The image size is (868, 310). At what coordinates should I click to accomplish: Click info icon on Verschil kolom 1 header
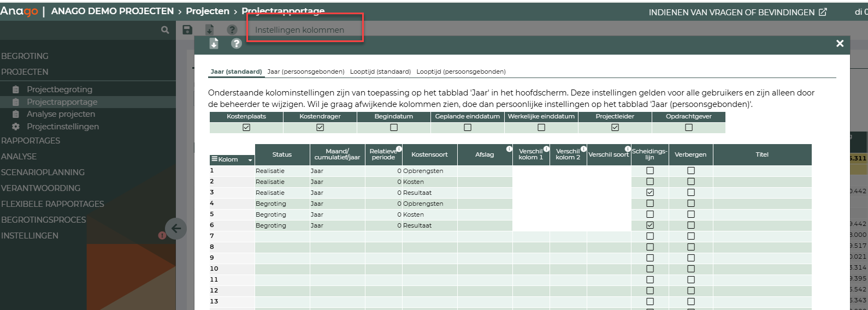pos(546,148)
